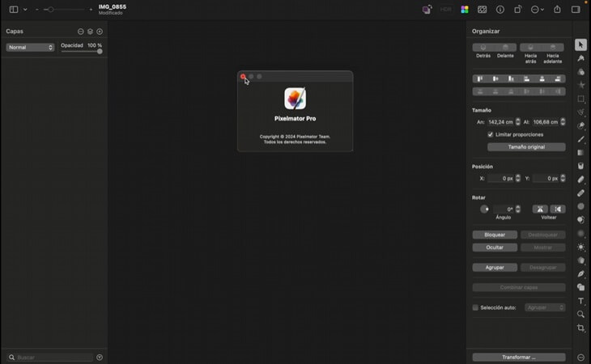Click the Agrupar button
The width and height of the screenshot is (591, 364).
click(495, 267)
